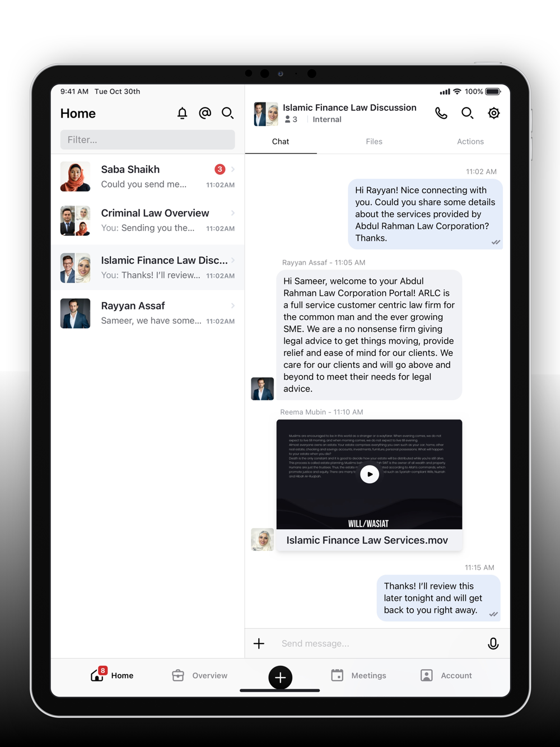
Task: Open the mentions @ icon
Action: (205, 113)
